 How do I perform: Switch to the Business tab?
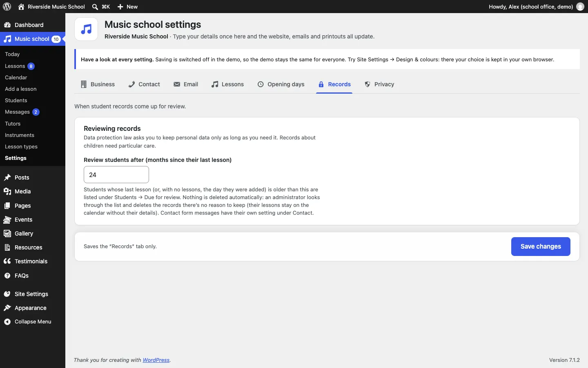(x=98, y=84)
